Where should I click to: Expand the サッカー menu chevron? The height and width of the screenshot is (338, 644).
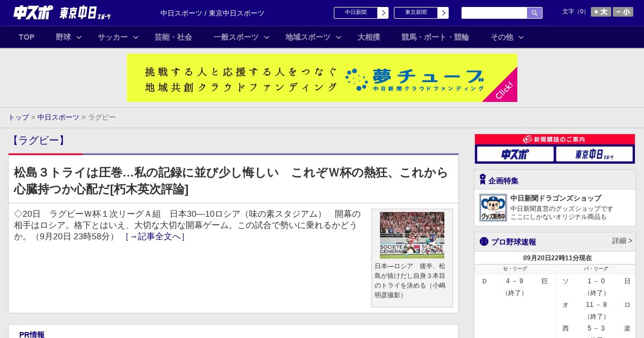pos(136,38)
